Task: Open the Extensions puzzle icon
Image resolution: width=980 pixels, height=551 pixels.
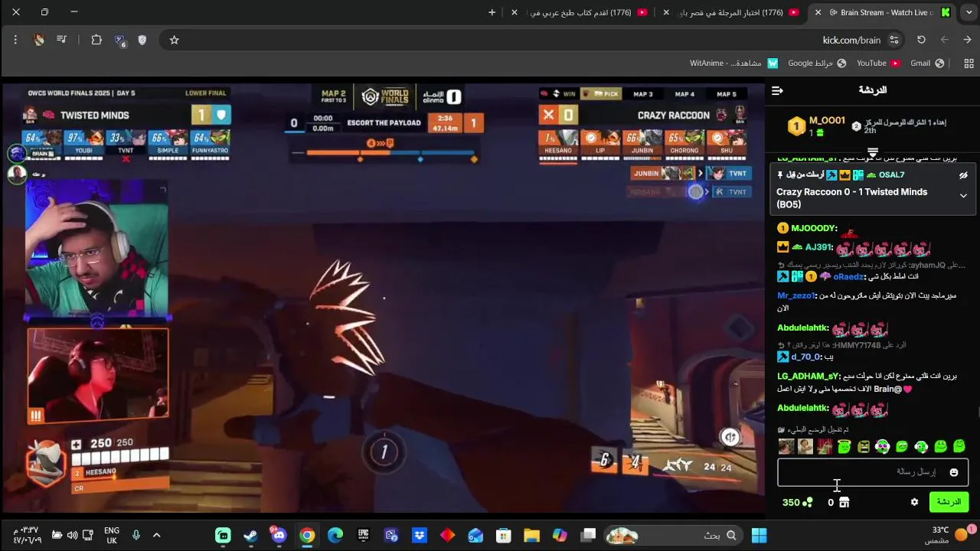Action: (x=96, y=40)
